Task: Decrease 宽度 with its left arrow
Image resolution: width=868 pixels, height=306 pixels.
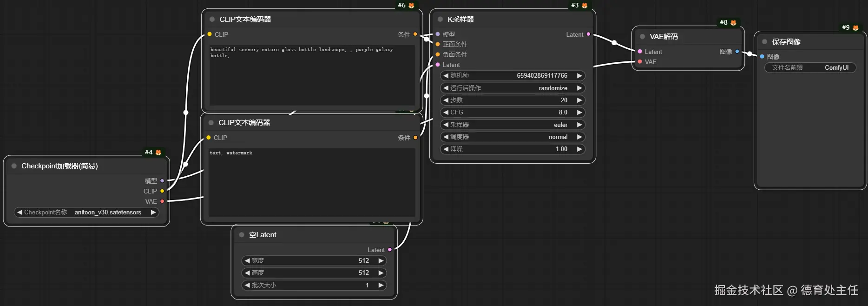Action: (x=247, y=260)
